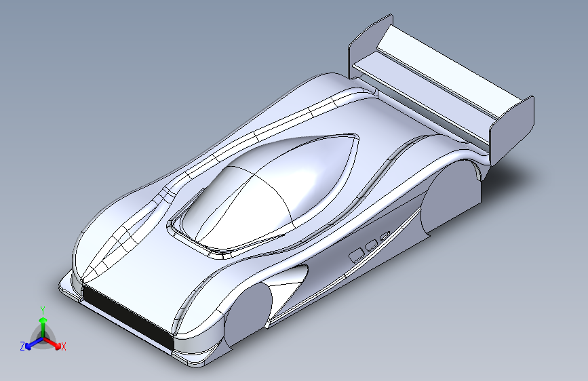Select the largest side vent cutout on body
588x381 pixels.
click(x=356, y=256)
